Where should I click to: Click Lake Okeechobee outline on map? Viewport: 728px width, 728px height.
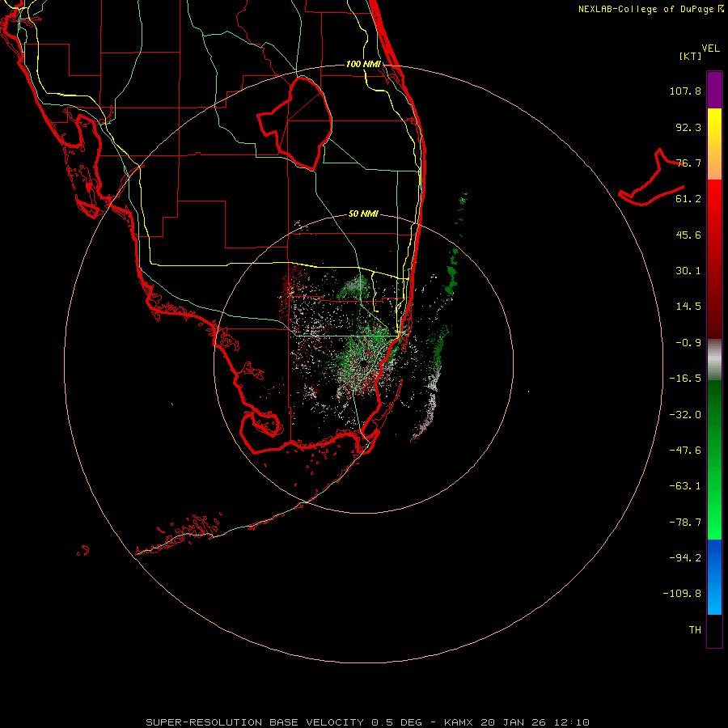point(295,123)
